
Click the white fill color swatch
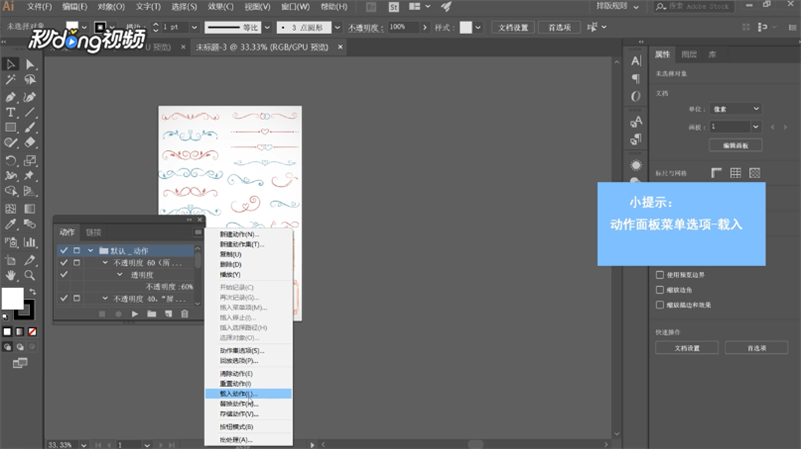pyautogui.click(x=12, y=298)
